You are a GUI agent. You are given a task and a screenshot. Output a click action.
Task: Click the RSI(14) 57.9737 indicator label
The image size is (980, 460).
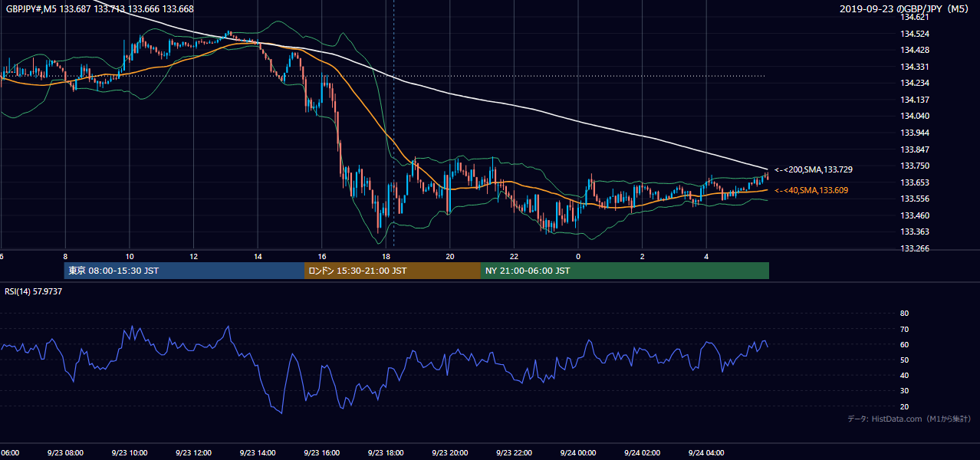click(x=34, y=291)
